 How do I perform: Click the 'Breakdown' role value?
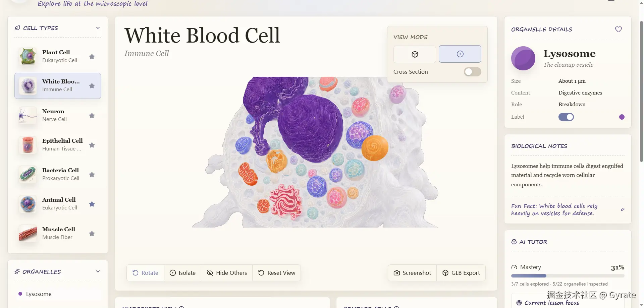click(x=572, y=105)
